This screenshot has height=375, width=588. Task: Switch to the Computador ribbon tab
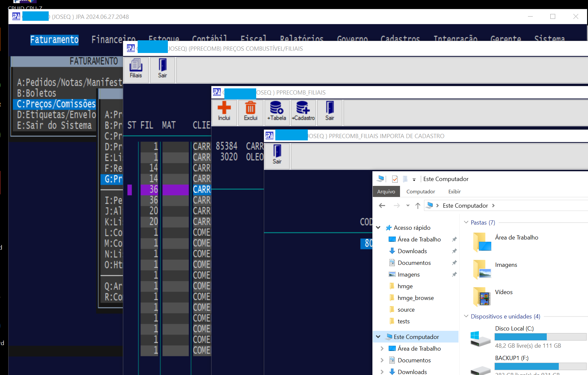(x=420, y=192)
